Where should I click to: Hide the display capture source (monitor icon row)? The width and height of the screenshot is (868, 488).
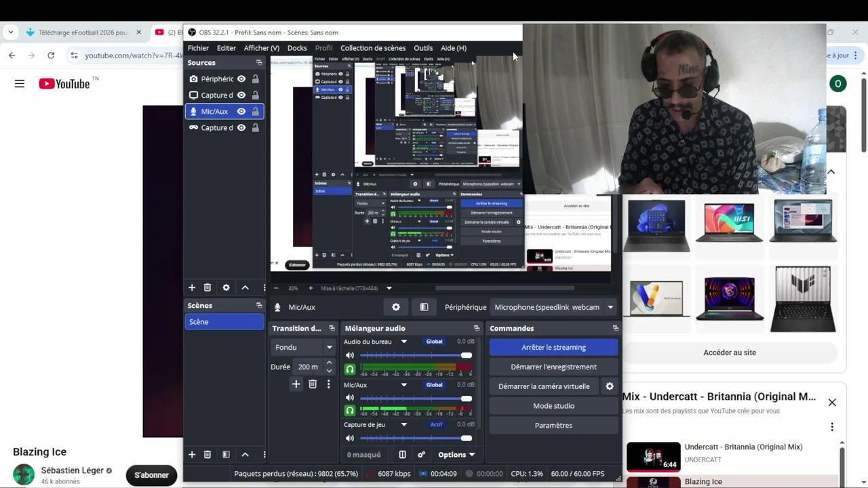click(241, 95)
